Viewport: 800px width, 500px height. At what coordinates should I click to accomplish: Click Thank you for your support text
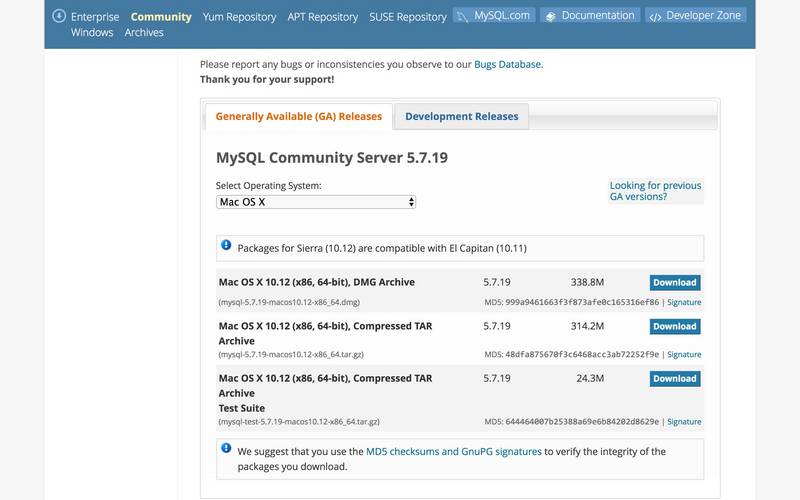267,79
